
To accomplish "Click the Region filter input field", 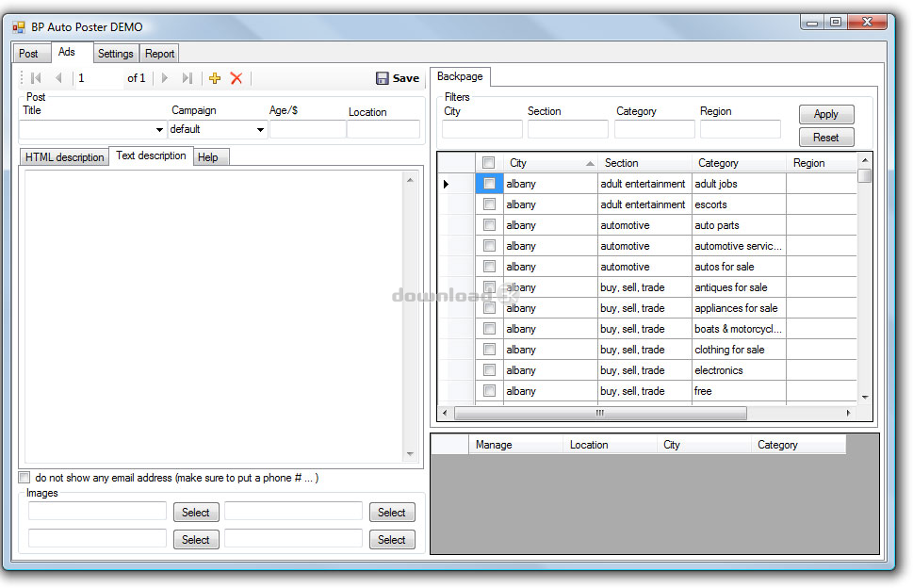I will point(740,129).
